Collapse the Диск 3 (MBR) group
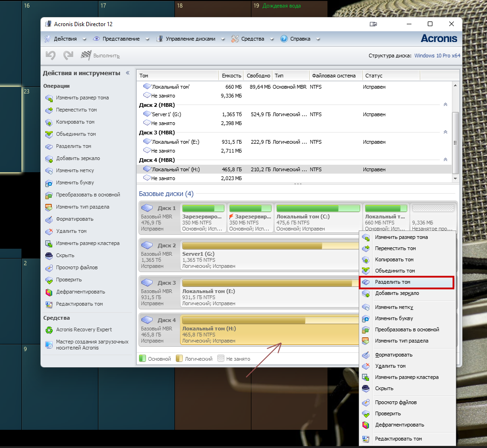The width and height of the screenshot is (487, 448). 445,133
